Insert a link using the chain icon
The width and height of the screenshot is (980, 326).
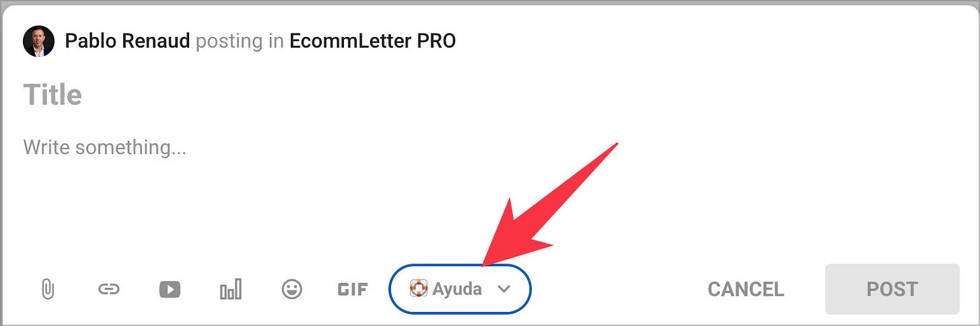pyautogui.click(x=108, y=290)
